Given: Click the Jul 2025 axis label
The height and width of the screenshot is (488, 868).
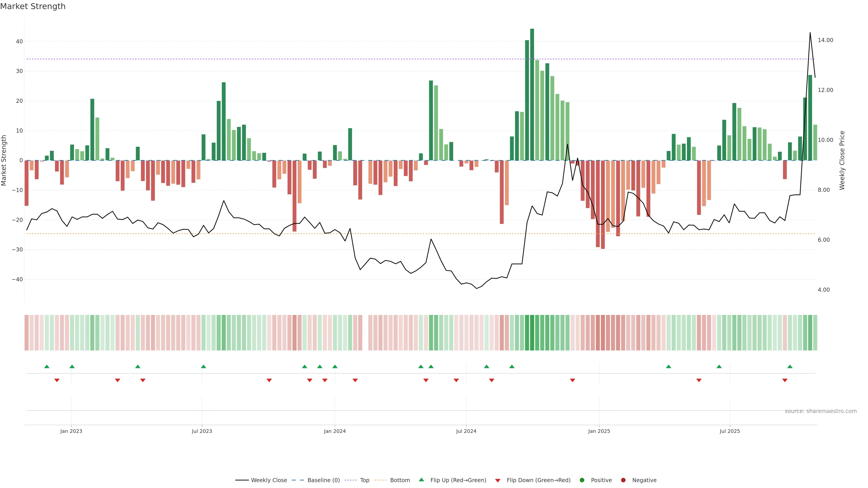Looking at the screenshot, I should click(729, 431).
